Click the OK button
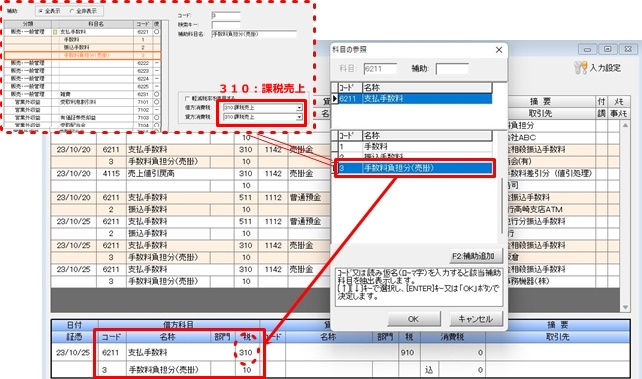Screen dimensions: 642x379 point(414,319)
